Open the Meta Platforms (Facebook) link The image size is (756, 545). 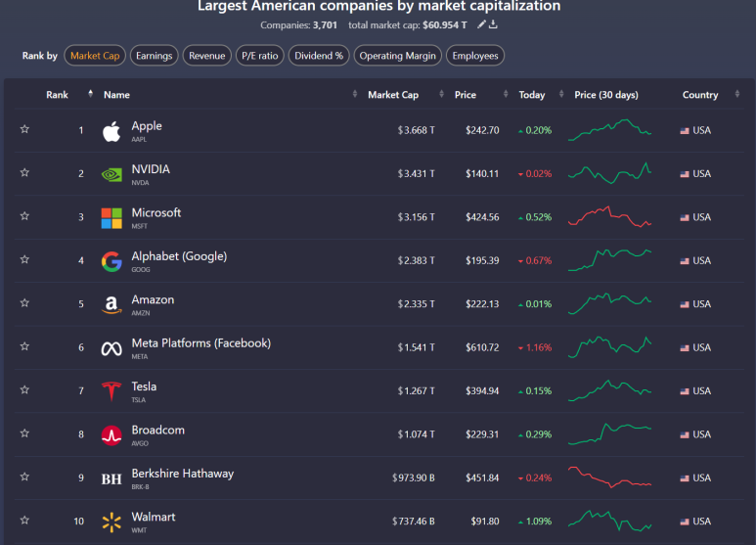[201, 342]
